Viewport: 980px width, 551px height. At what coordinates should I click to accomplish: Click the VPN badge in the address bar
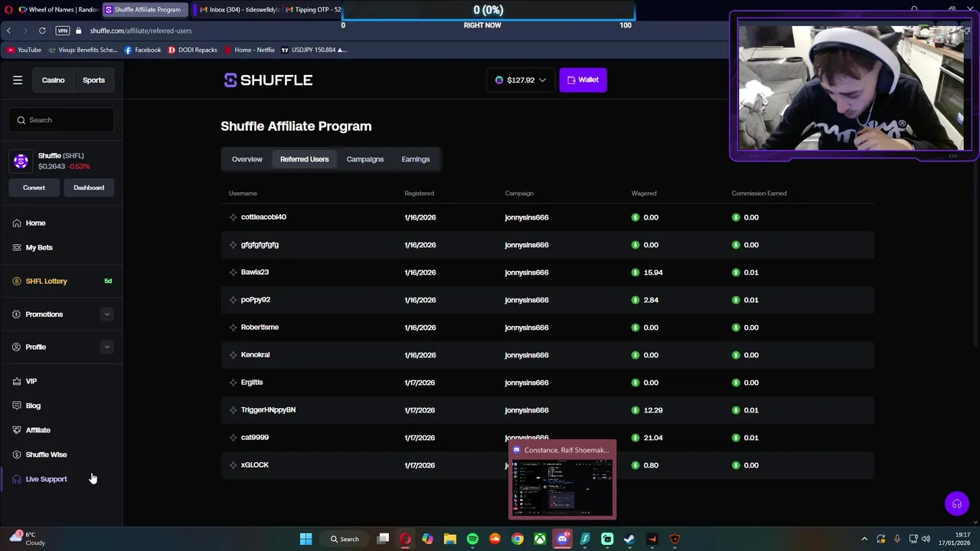[63, 31]
